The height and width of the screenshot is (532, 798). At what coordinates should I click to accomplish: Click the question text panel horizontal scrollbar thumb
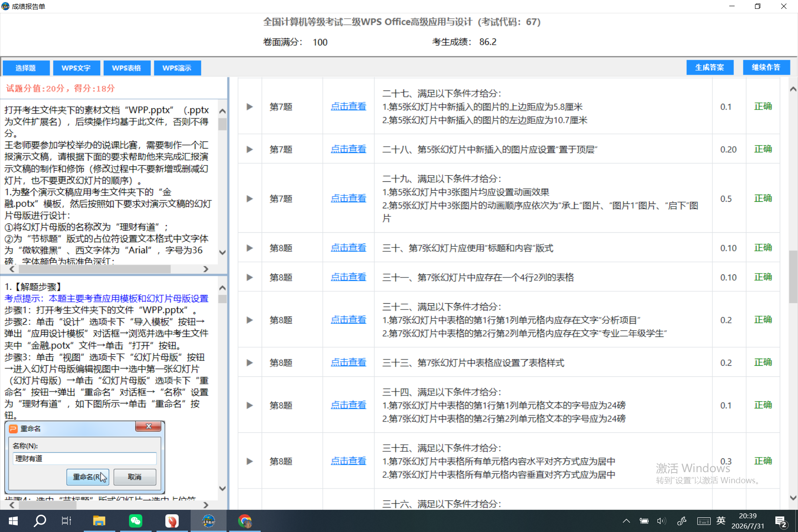coord(94,269)
